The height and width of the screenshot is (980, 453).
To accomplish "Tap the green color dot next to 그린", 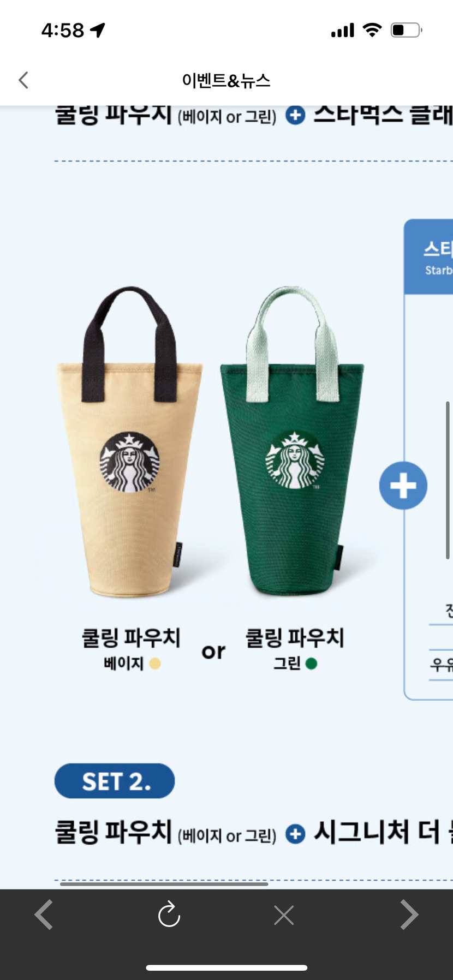I will pyautogui.click(x=312, y=664).
